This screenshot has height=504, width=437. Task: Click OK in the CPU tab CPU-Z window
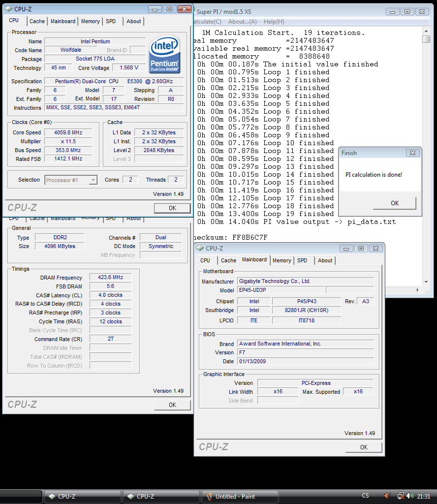click(172, 208)
